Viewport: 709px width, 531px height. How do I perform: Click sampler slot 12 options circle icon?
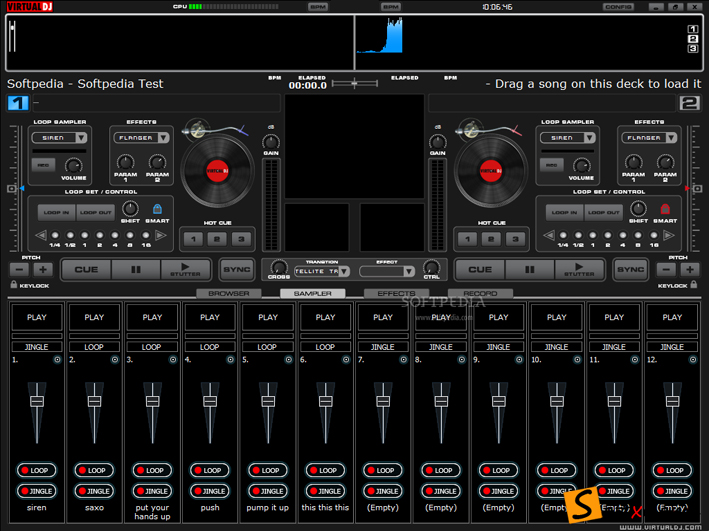[x=693, y=360]
